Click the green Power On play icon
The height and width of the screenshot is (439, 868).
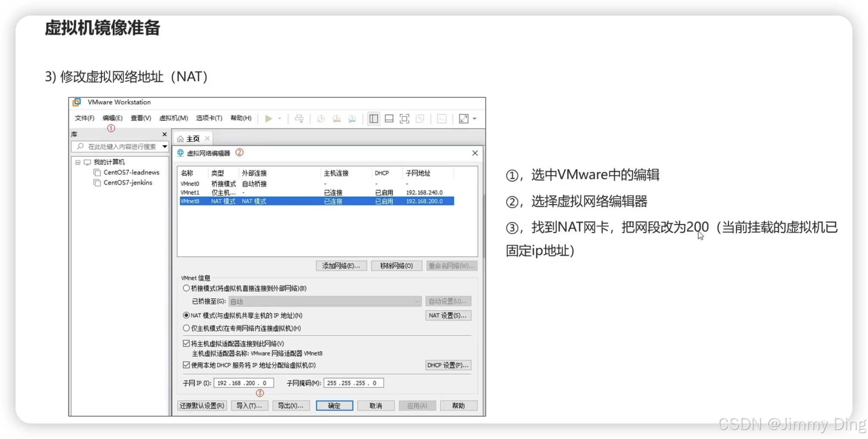[x=269, y=119]
